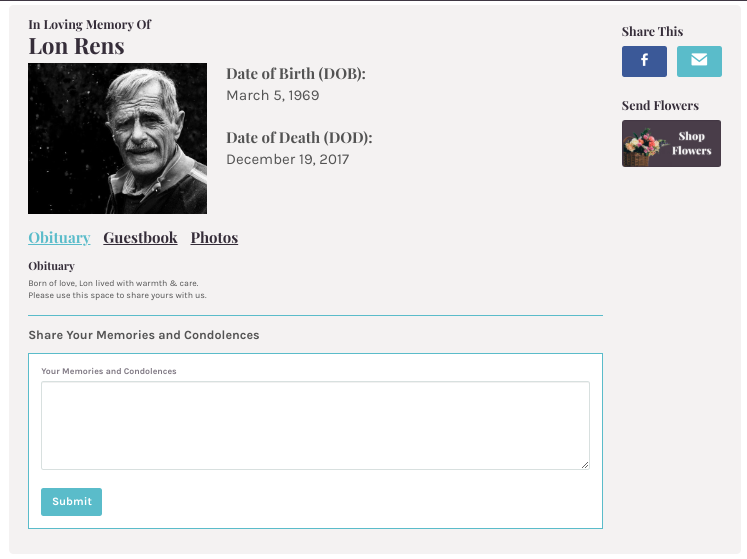Select the date of death December 19, 2017

point(288,159)
